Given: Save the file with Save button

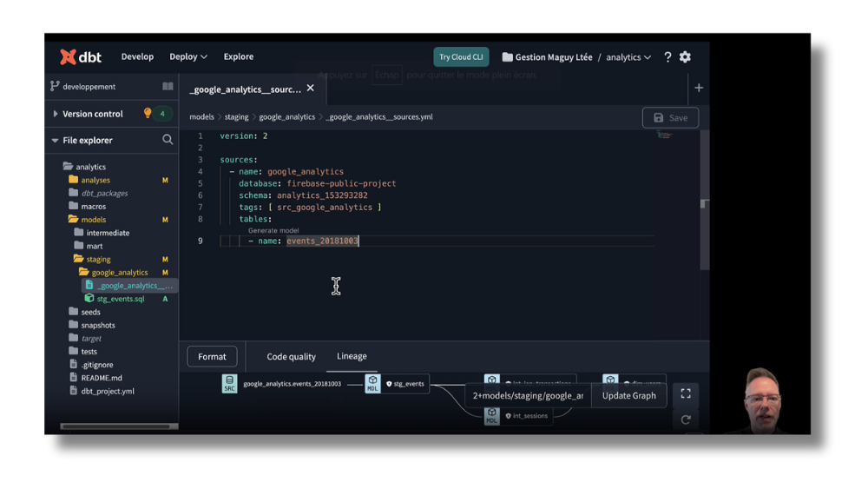Looking at the screenshot, I should pos(670,117).
